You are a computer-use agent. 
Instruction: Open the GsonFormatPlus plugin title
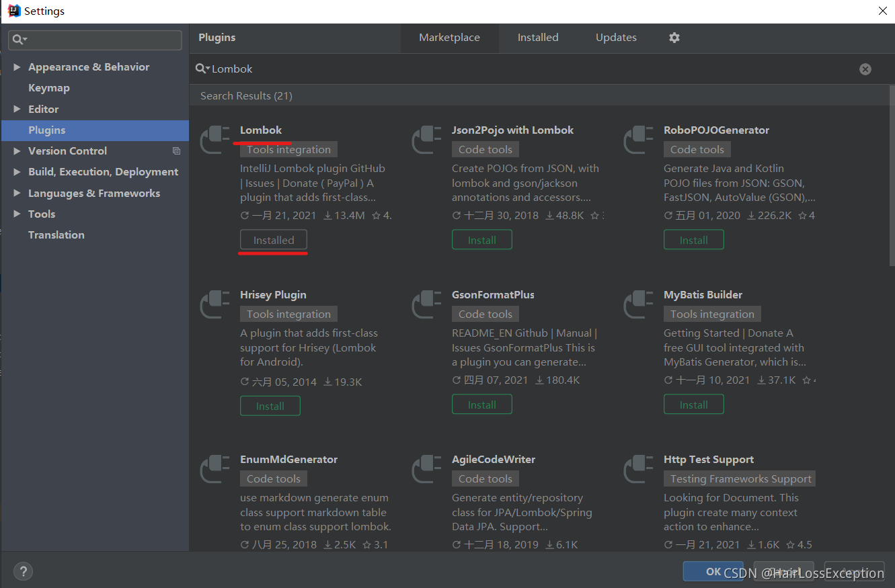point(493,295)
